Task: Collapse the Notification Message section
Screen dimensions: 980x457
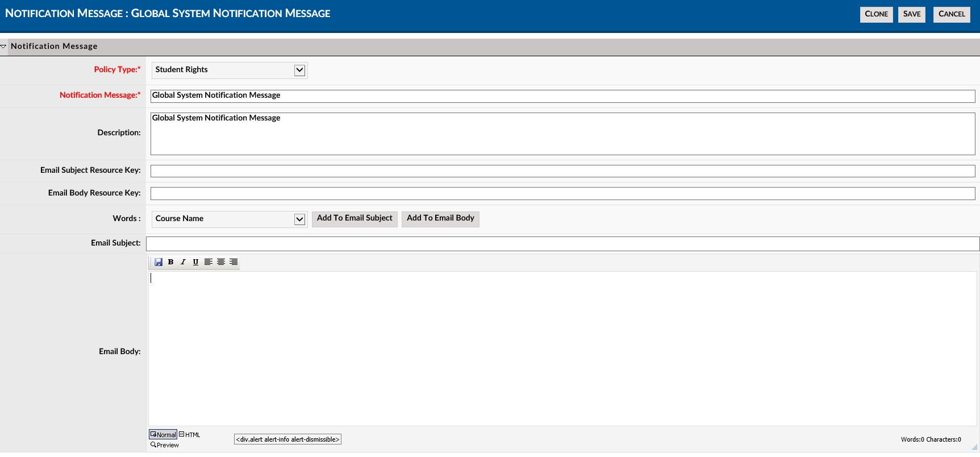Action: click(x=3, y=47)
